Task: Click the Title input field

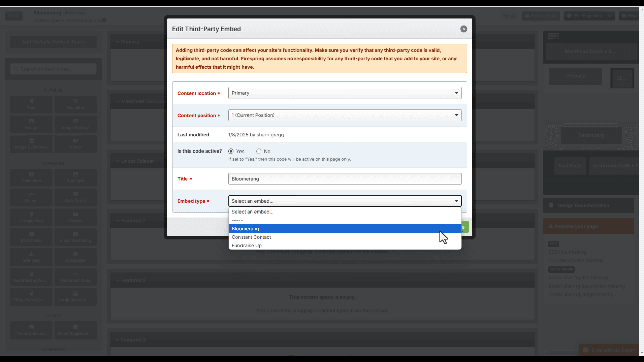Action: tap(345, 179)
